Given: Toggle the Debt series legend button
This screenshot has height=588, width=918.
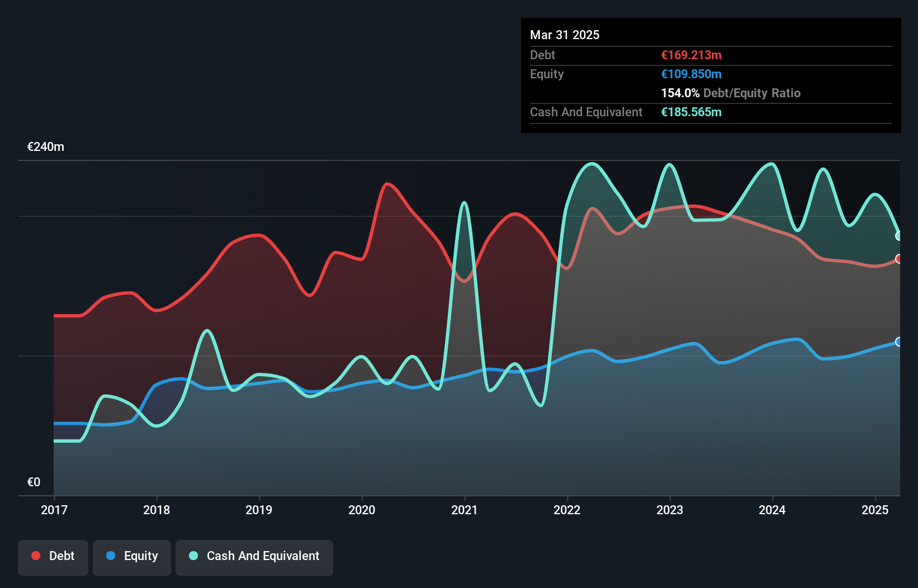Looking at the screenshot, I should pos(53,557).
